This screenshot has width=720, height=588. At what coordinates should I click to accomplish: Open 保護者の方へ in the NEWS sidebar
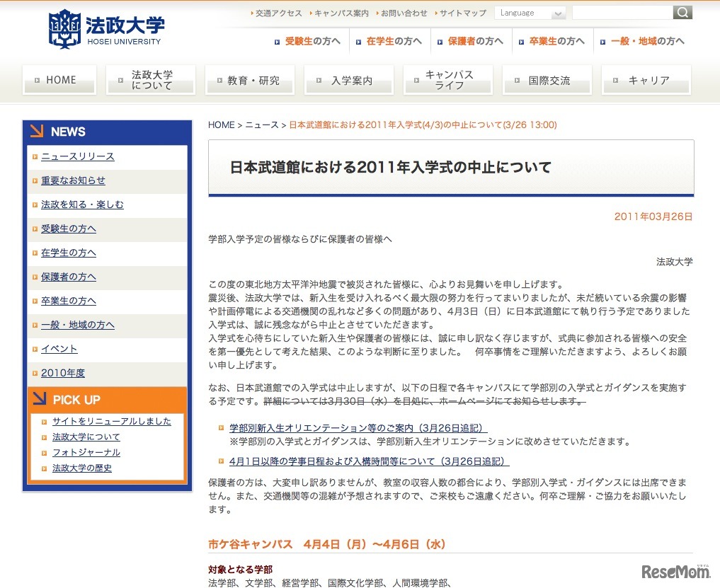click(x=69, y=277)
